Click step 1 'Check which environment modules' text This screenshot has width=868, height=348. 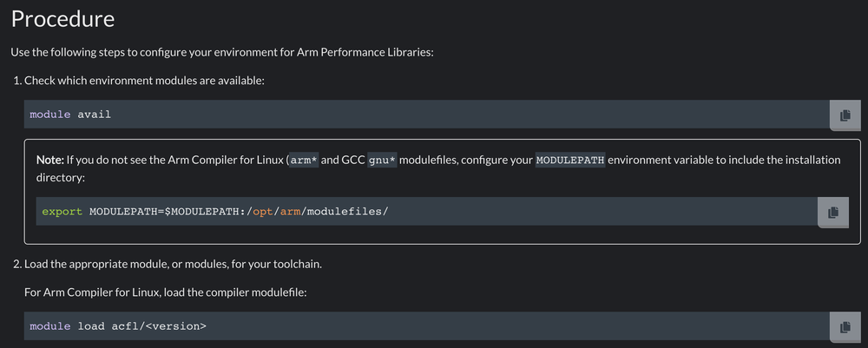144,81
